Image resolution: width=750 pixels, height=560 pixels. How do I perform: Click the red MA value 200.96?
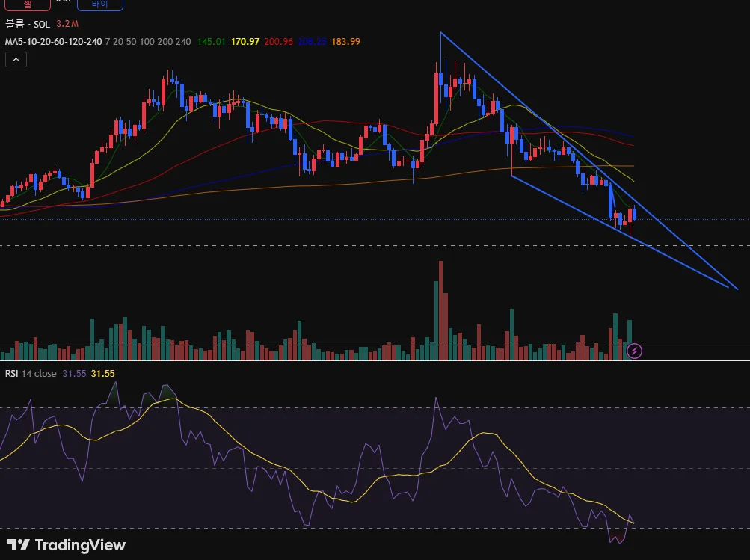(x=278, y=42)
